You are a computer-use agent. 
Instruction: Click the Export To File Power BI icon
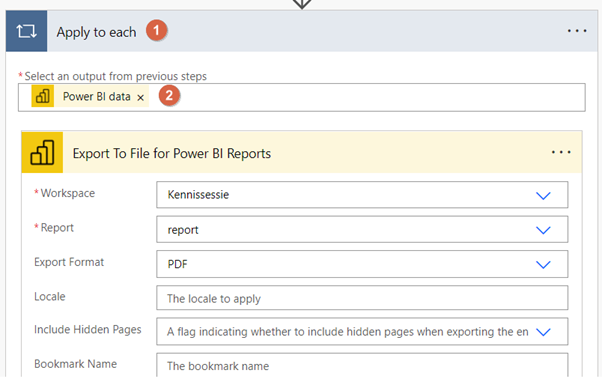pos(42,152)
